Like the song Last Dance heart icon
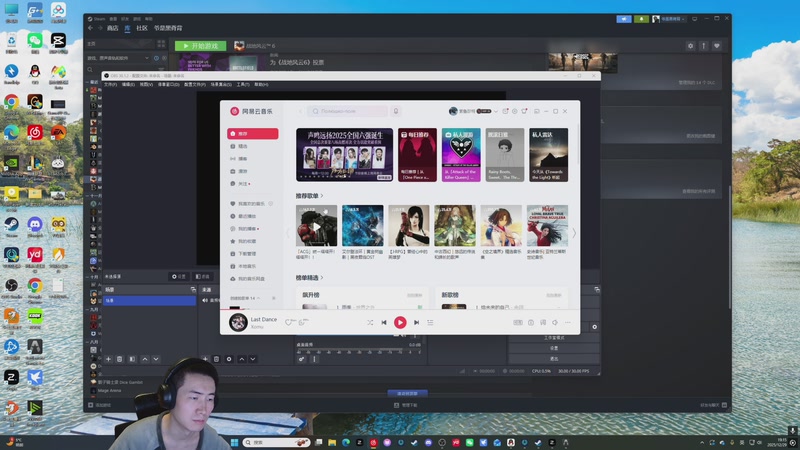Image resolution: width=800 pixels, height=450 pixels. pyautogui.click(x=289, y=322)
